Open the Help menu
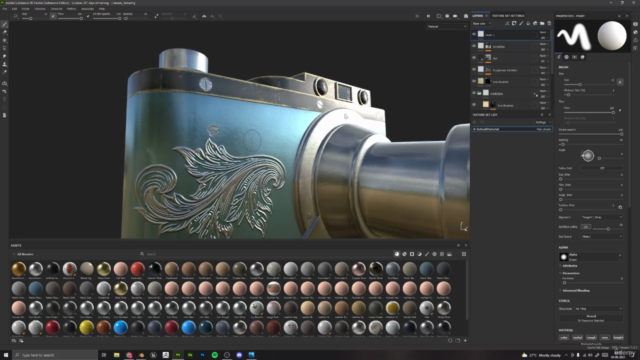 tap(102, 9)
